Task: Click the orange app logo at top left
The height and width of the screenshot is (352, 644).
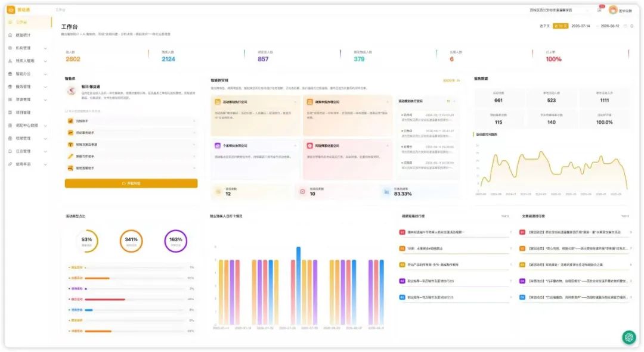Action: (11, 10)
